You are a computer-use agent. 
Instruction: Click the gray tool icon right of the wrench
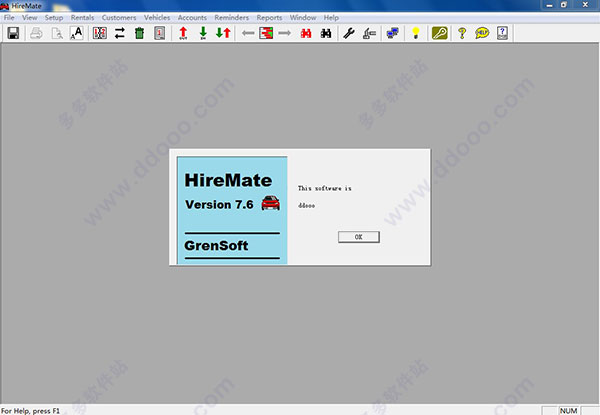pos(369,33)
